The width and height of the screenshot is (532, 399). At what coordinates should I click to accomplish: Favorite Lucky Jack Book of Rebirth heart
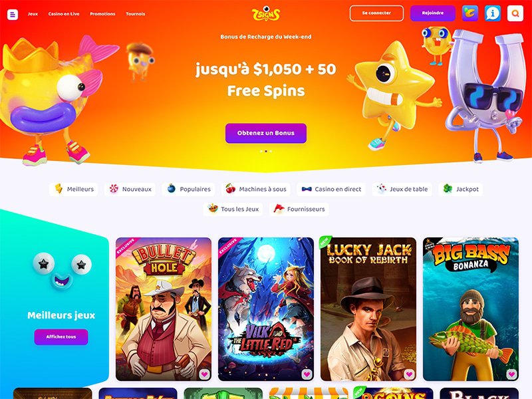pos(409,374)
